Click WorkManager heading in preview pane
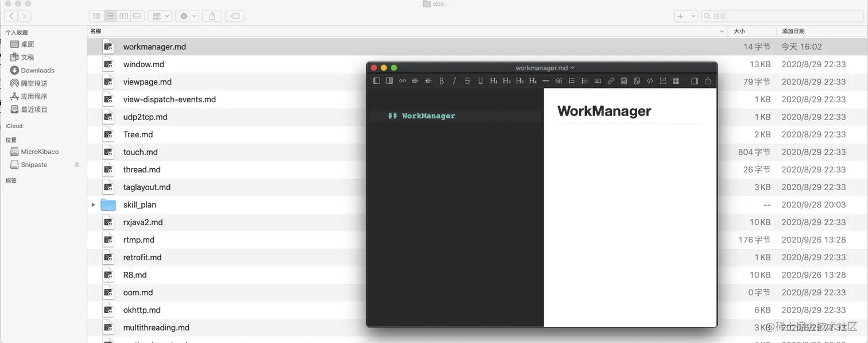 pyautogui.click(x=604, y=111)
